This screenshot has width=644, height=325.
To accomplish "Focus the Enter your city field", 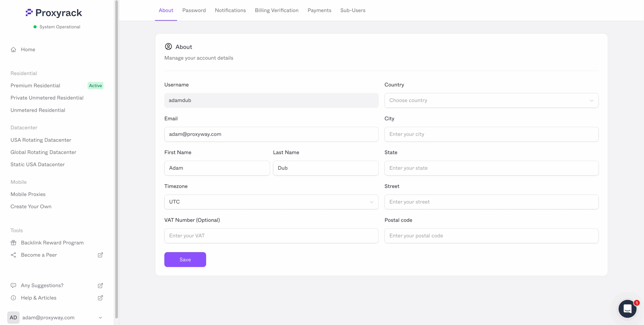I will click(x=491, y=134).
